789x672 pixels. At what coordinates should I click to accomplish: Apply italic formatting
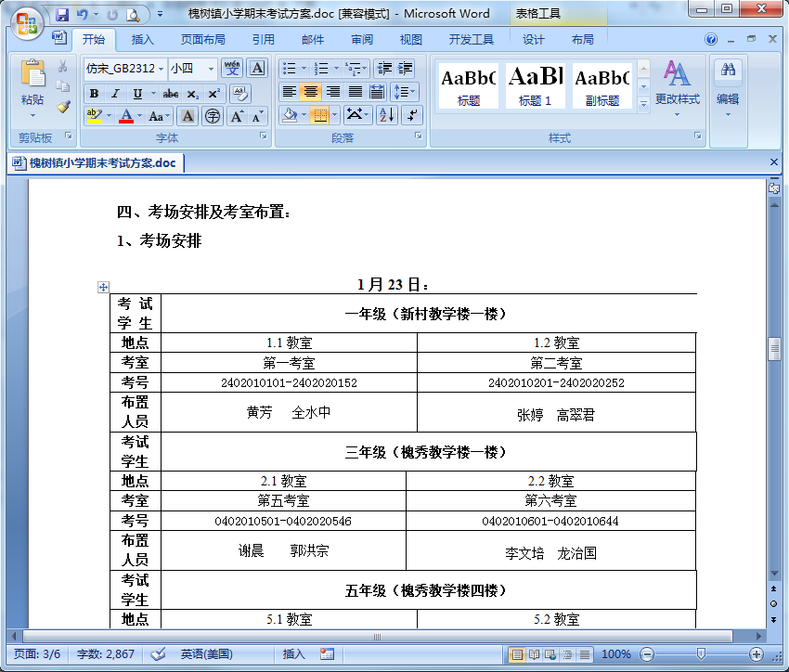click(x=114, y=93)
